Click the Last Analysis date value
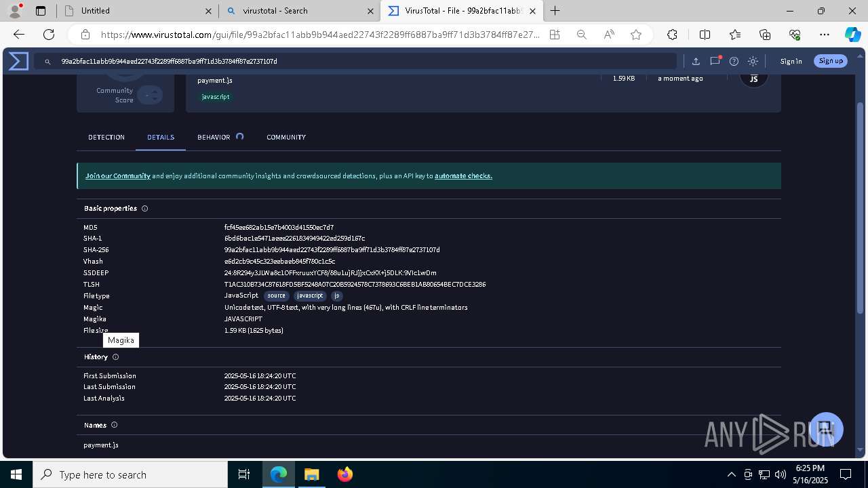Viewport: 868px width, 488px height. [260, 399]
